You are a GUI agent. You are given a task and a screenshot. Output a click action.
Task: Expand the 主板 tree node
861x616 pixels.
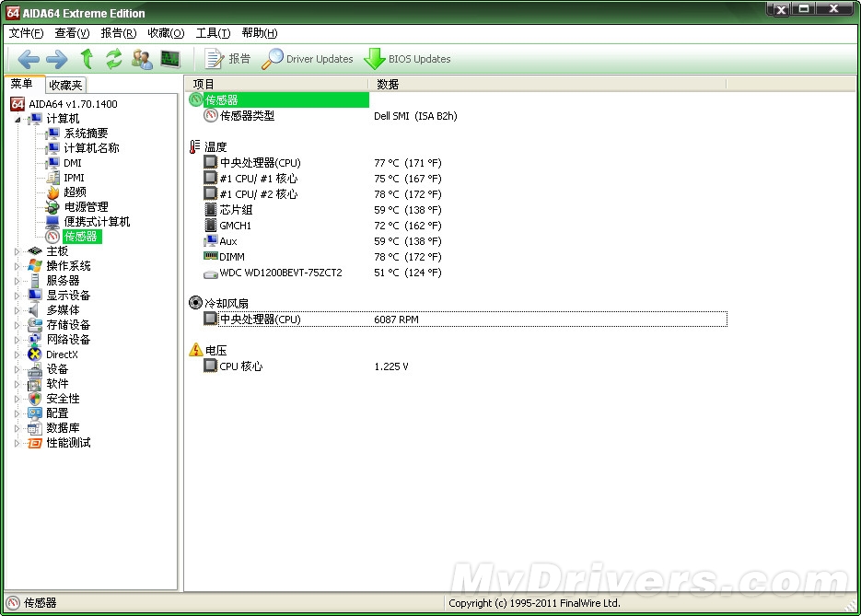click(17, 251)
